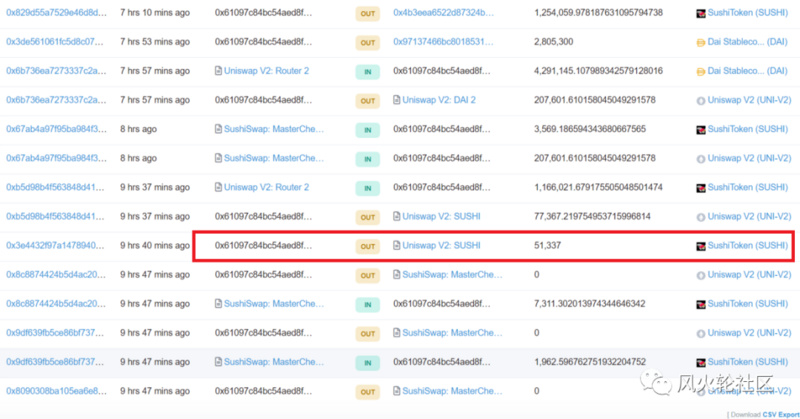Click the OUT badge in the 2,805,300 row
Image resolution: width=800 pixels, height=419 pixels.
point(367,43)
